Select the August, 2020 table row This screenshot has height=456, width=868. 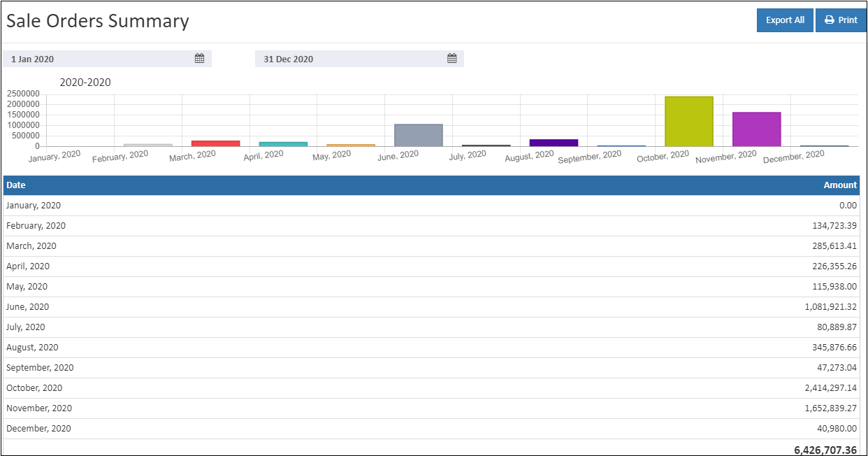pos(431,348)
